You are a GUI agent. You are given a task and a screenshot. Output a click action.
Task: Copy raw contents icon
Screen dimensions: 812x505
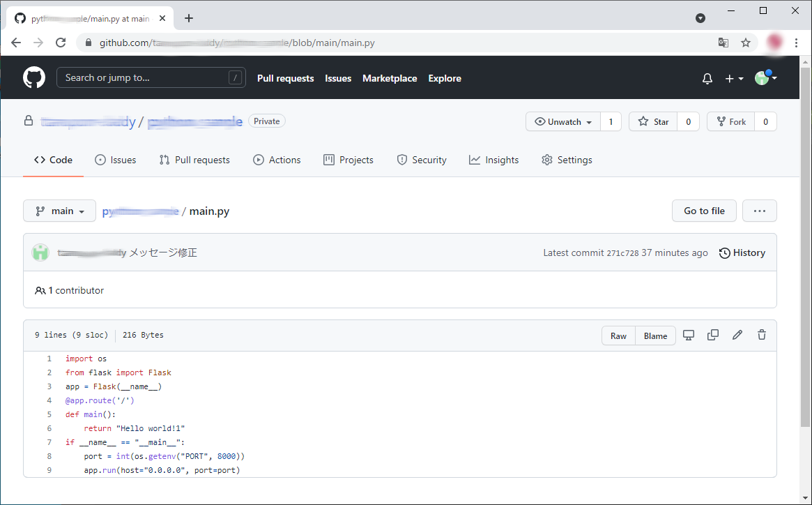click(713, 335)
